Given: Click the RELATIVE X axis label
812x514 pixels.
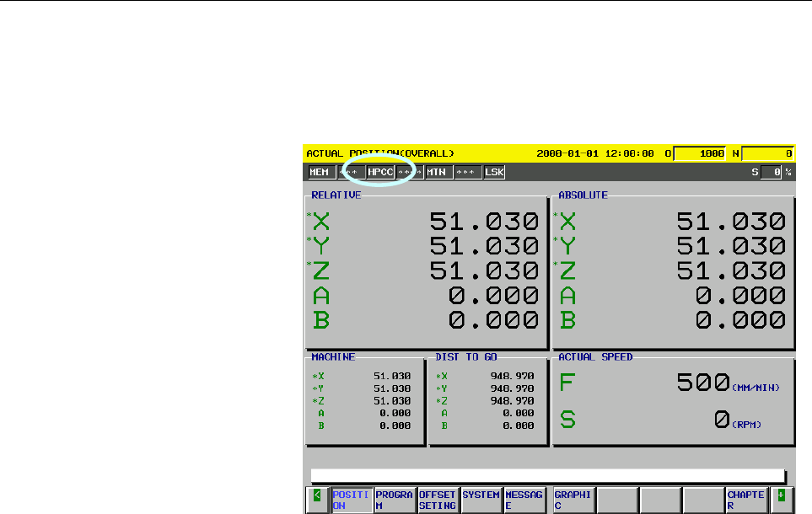Looking at the screenshot, I should (x=321, y=222).
